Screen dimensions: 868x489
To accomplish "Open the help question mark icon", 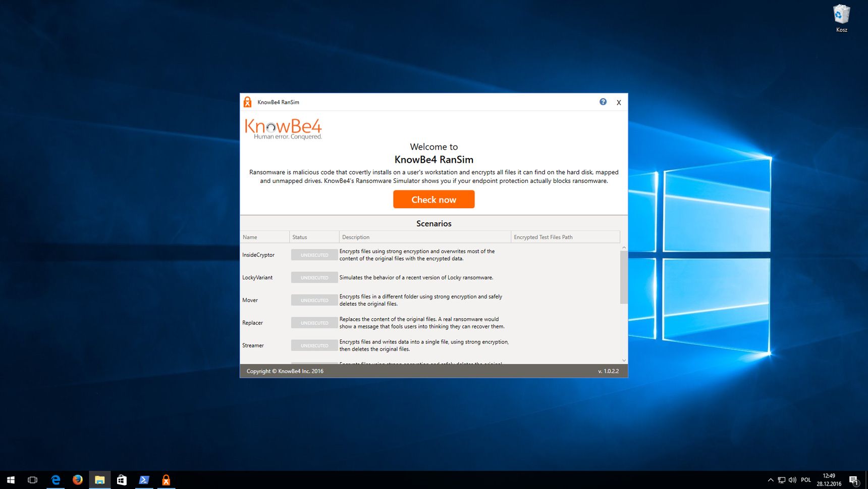I will [603, 102].
